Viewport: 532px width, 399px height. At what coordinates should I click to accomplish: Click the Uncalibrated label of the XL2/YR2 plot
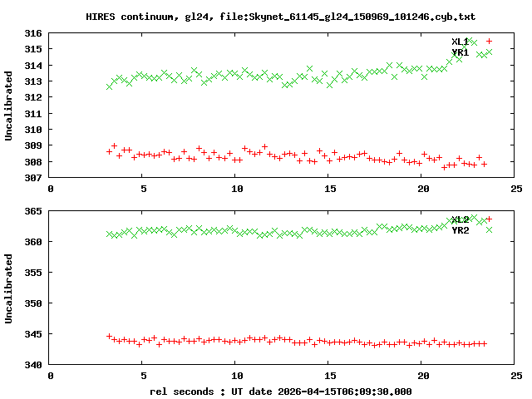(8, 288)
